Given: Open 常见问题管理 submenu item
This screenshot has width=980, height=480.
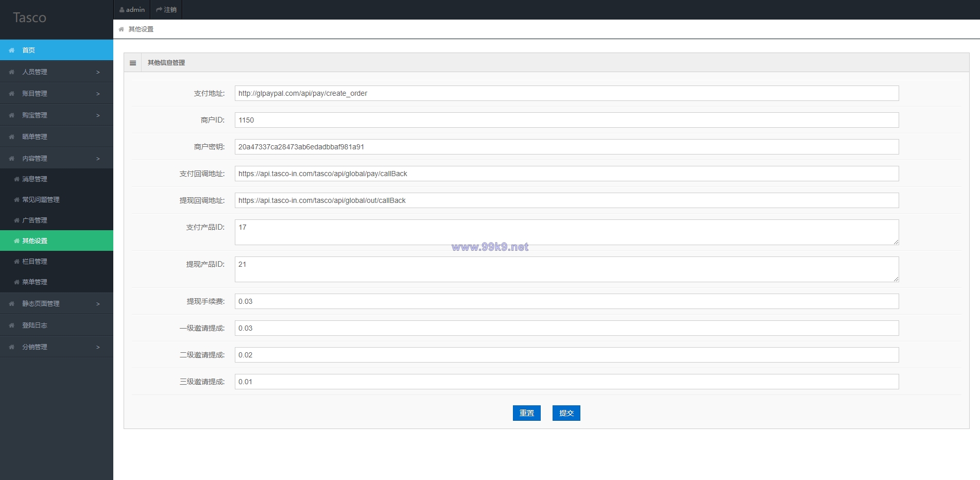Looking at the screenshot, I should tap(57, 199).
